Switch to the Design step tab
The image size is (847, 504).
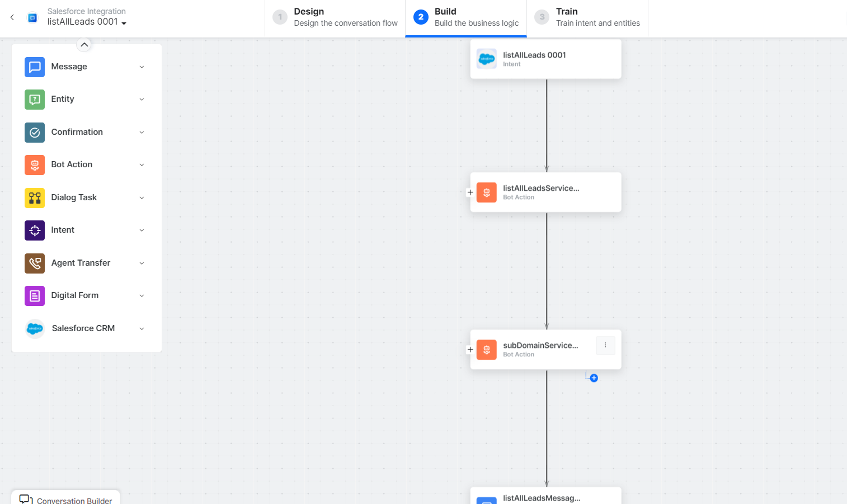[x=335, y=17]
